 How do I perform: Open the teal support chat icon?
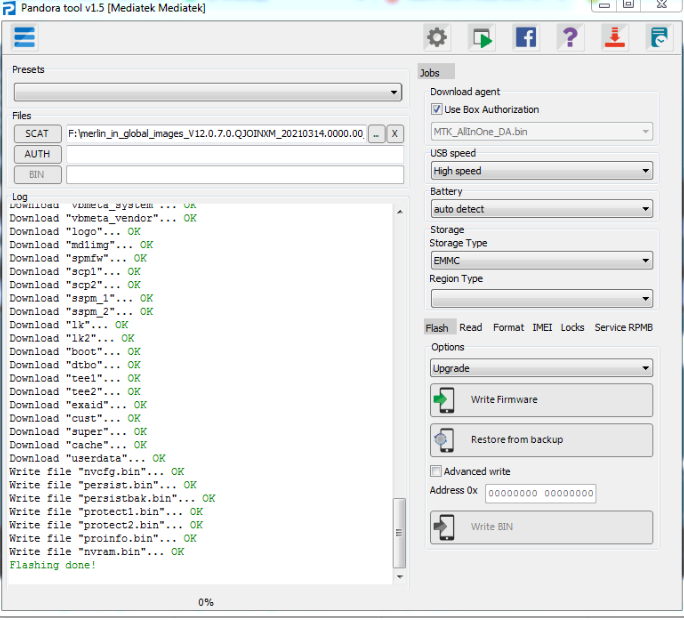pos(659,38)
